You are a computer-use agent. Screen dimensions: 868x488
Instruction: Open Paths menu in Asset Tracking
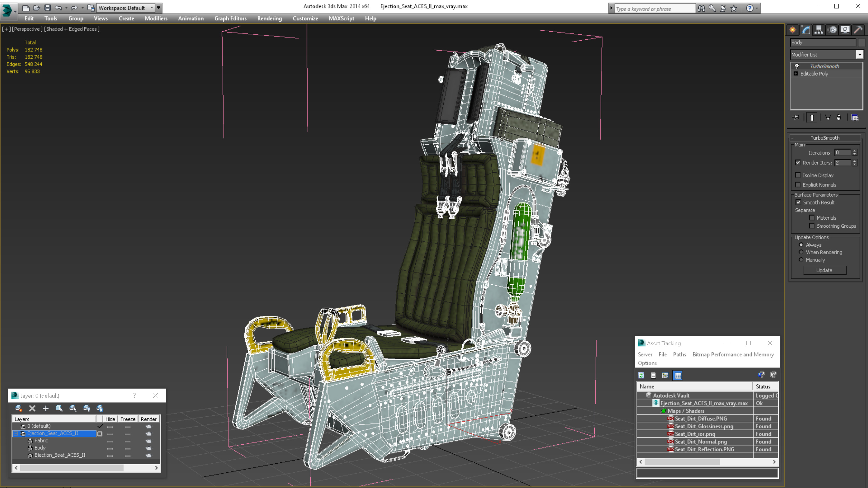coord(679,354)
